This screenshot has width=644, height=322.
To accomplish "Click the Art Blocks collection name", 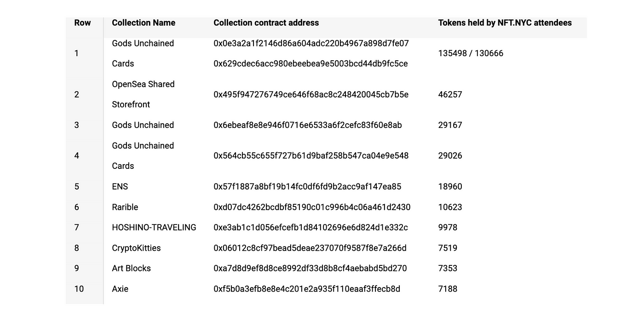I will (131, 268).
